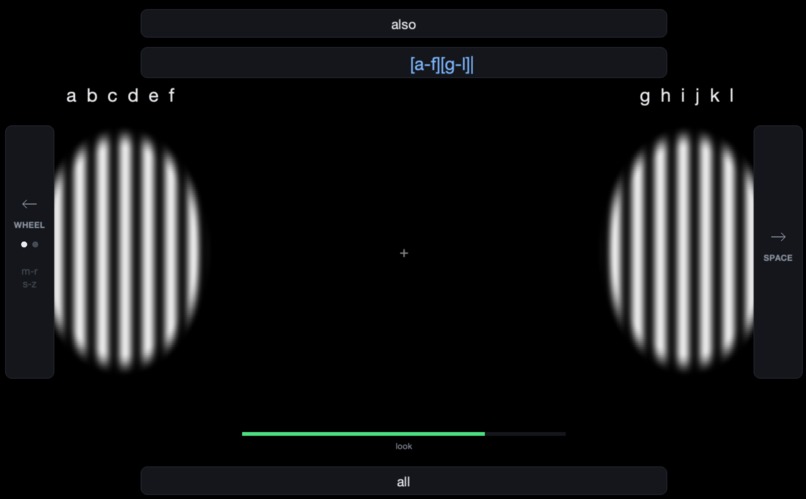Image resolution: width=806 pixels, height=499 pixels.
Task: Click the 's-z' group label
Action: pyautogui.click(x=29, y=284)
